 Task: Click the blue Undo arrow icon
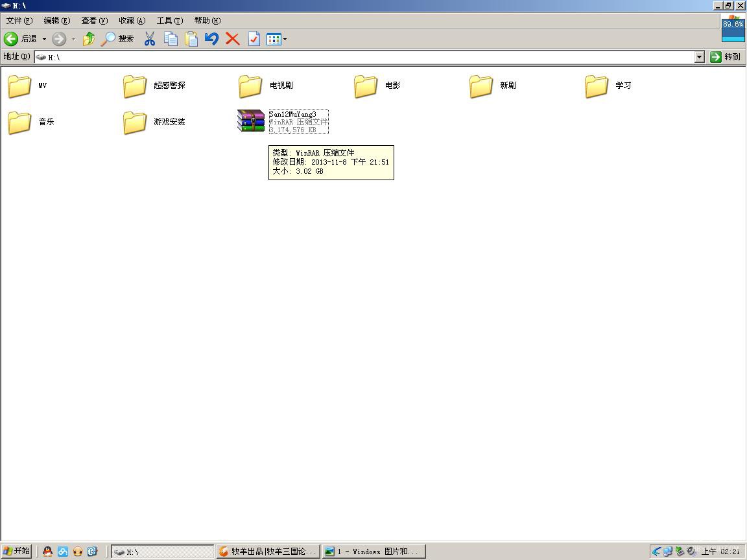211,39
